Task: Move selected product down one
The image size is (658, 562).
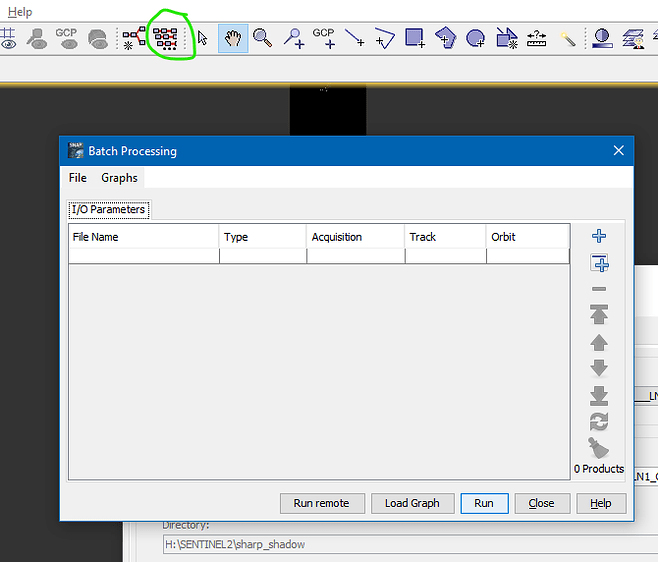Action: (x=599, y=368)
